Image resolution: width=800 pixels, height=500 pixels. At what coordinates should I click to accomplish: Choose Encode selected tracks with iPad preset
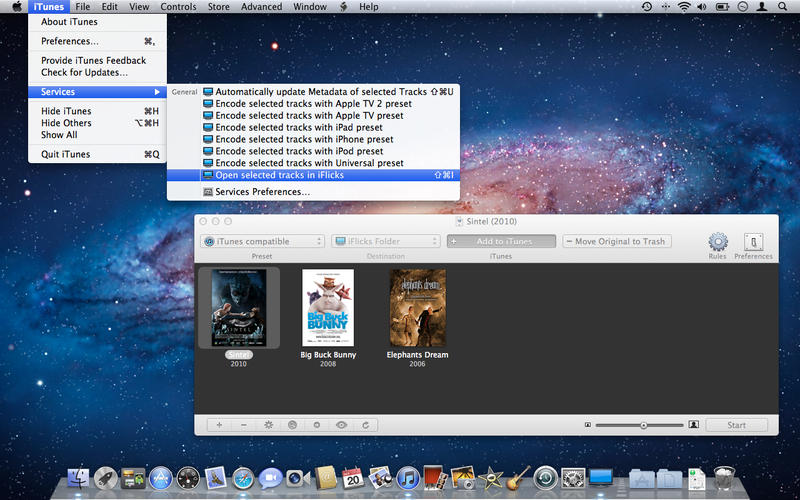[298, 127]
